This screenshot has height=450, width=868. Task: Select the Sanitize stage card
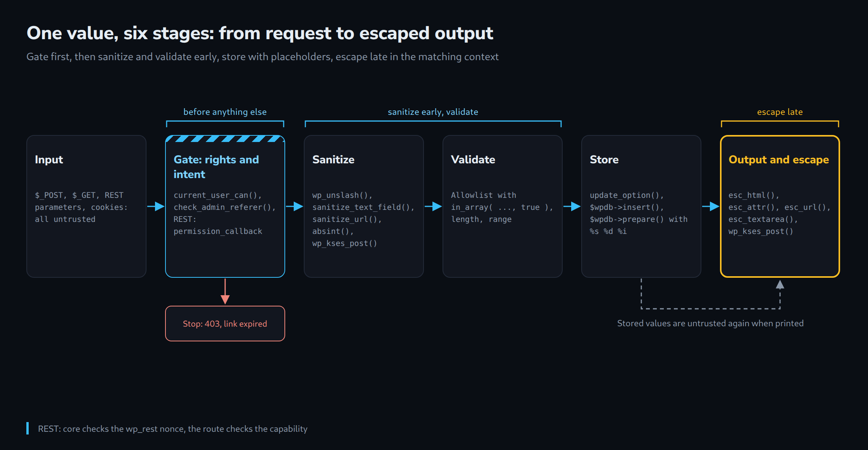(364, 206)
